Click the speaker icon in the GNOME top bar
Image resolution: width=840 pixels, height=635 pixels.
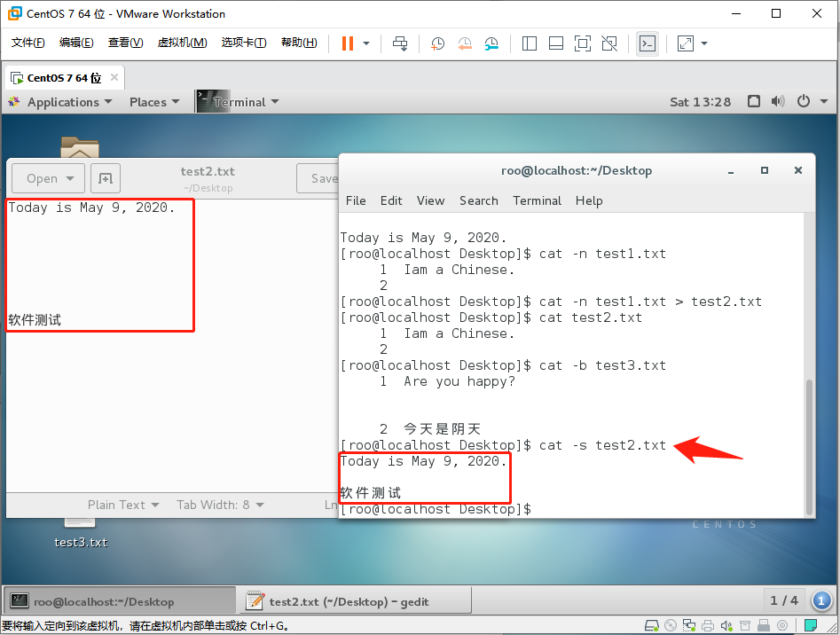coord(778,101)
